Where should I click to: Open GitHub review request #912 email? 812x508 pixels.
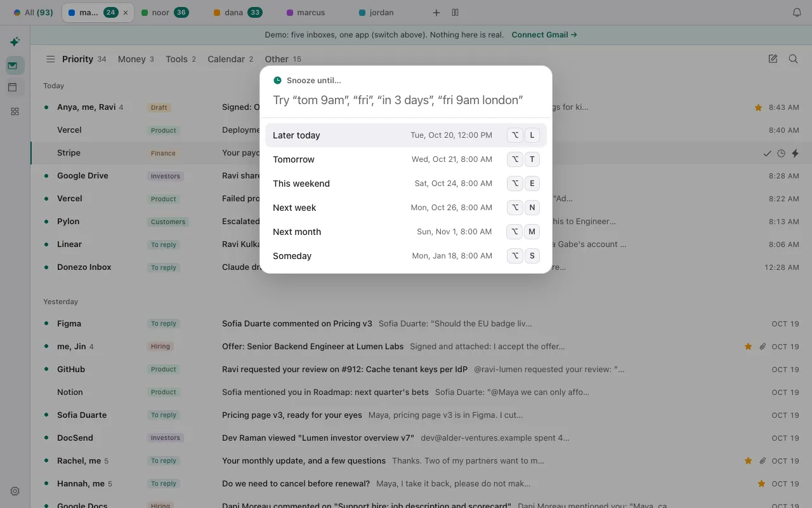point(421,370)
